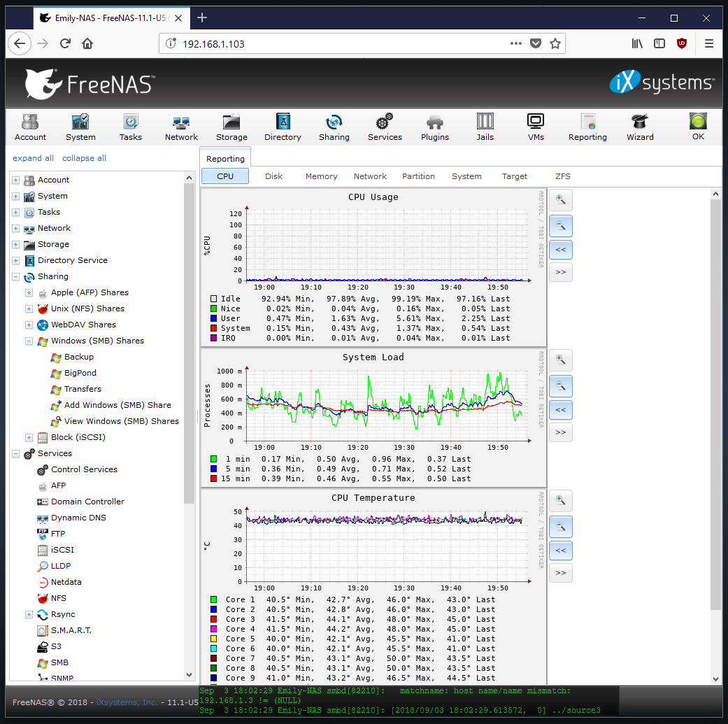This screenshot has height=724, width=728.
Task: Expand the Storage tree node
Action: point(16,245)
